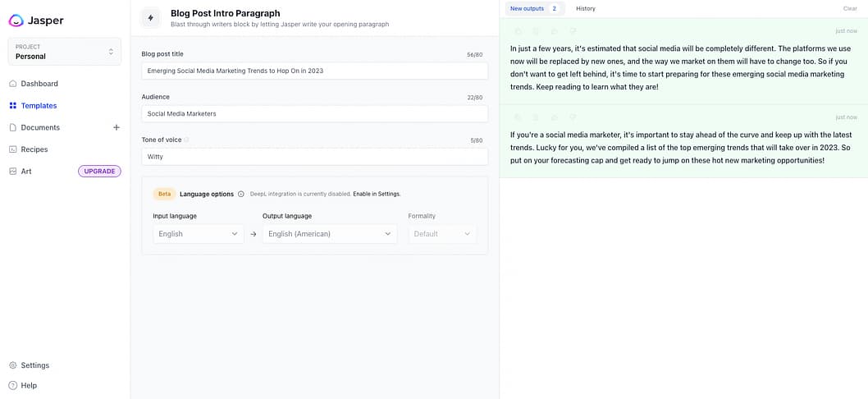The image size is (868, 399).
Task: Click the plus icon beside Documents
Action: click(x=116, y=127)
